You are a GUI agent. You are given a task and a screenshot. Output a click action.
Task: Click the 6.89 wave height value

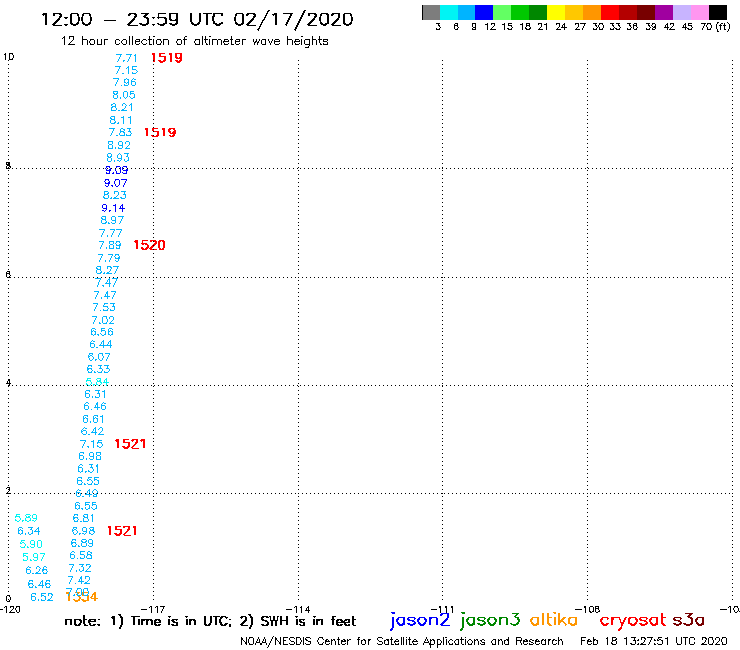[x=82, y=543]
